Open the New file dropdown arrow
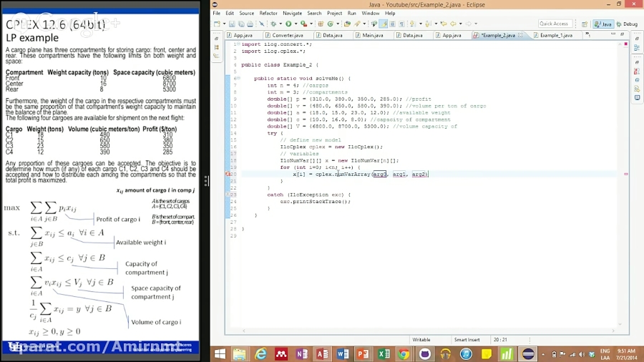The height and width of the screenshot is (362, 644). (224, 24)
